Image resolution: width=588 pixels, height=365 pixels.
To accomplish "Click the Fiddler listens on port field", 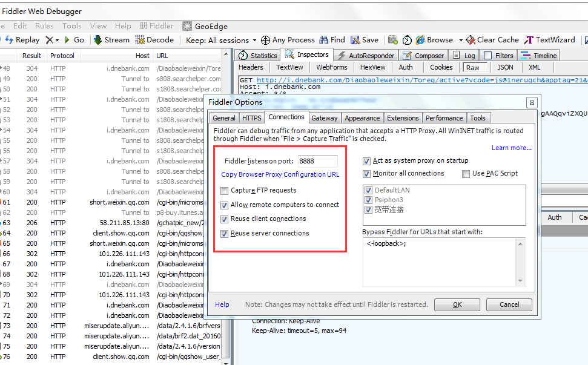I will [317, 161].
